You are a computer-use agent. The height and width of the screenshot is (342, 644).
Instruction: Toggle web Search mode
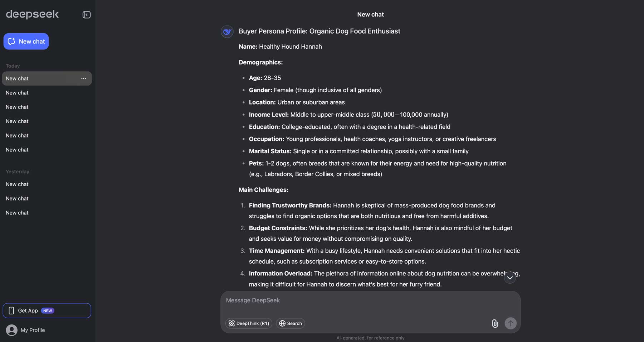tap(290, 323)
